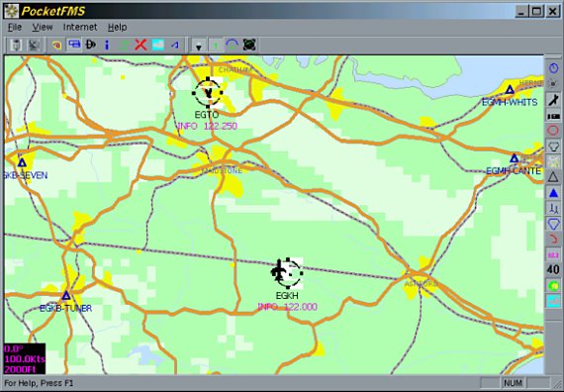564x392 pixels.
Task: Toggle the solid blue triangle sidebar button
Action: point(553,193)
